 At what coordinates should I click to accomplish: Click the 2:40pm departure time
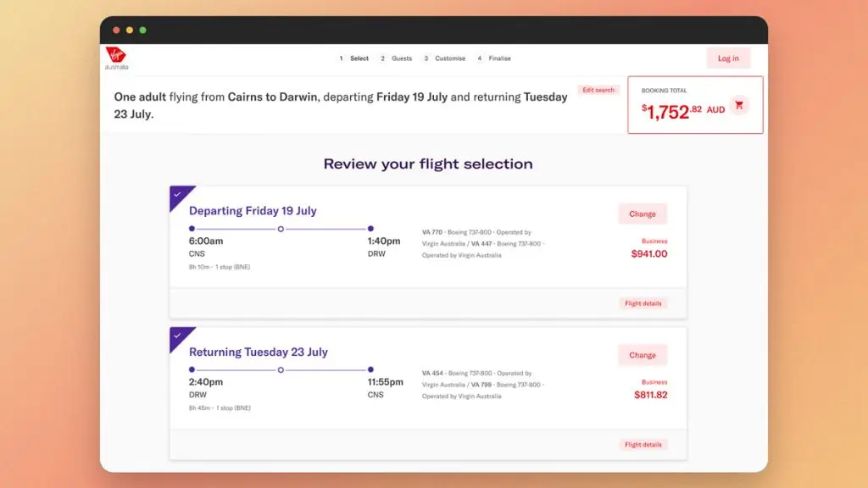coord(206,382)
